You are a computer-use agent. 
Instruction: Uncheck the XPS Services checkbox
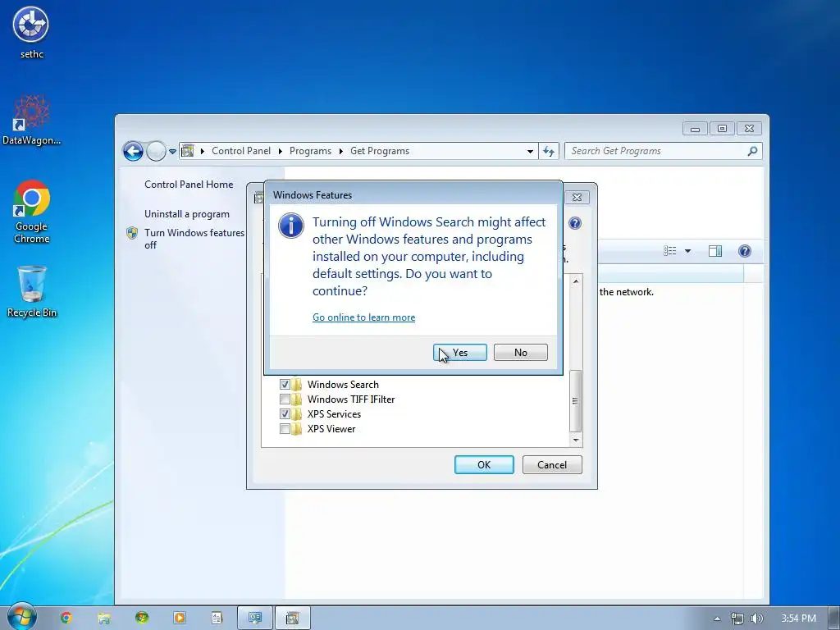[285, 413]
